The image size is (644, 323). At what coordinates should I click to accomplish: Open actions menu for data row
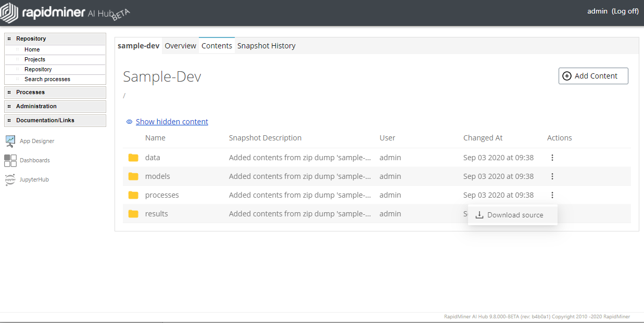point(552,158)
